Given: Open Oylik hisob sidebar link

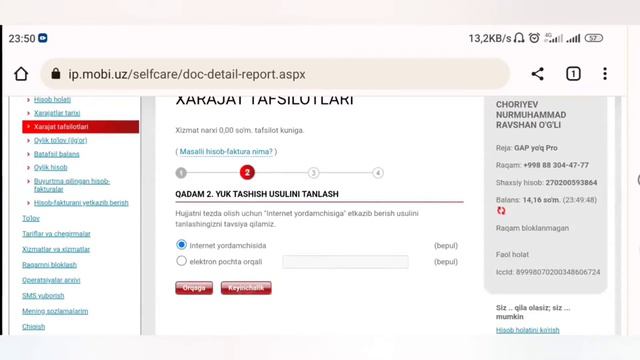Looking at the screenshot, I should click(x=50, y=167).
